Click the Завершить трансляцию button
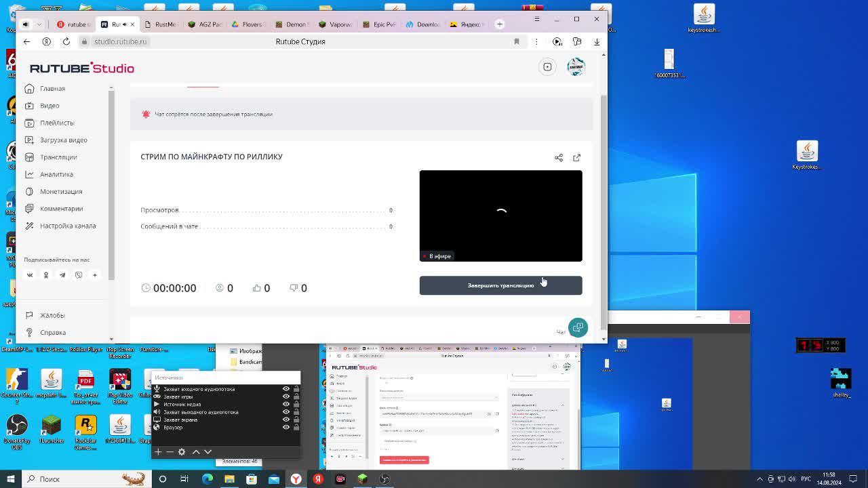Screen dimensions: 868x488 [500, 285]
